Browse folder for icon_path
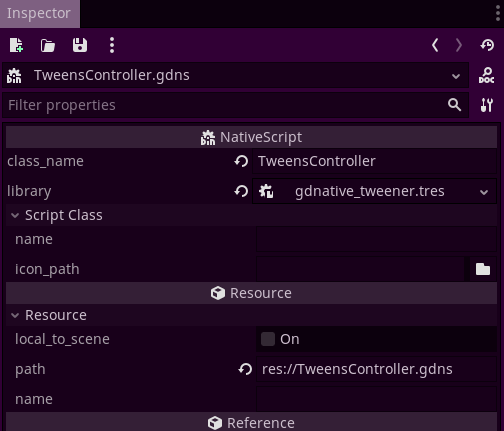The height and width of the screenshot is (431, 504). click(483, 269)
